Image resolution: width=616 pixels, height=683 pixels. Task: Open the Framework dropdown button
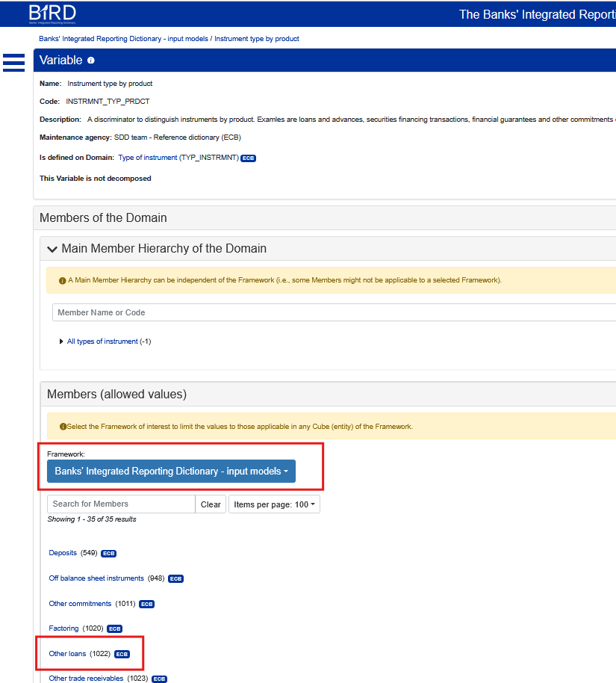point(171,471)
